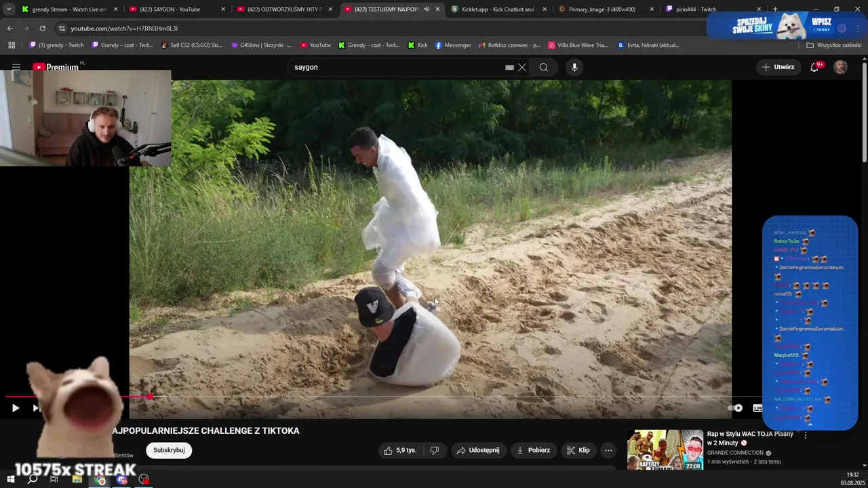Open account avatar menu
This screenshot has height=488, width=868.
pyautogui.click(x=840, y=67)
